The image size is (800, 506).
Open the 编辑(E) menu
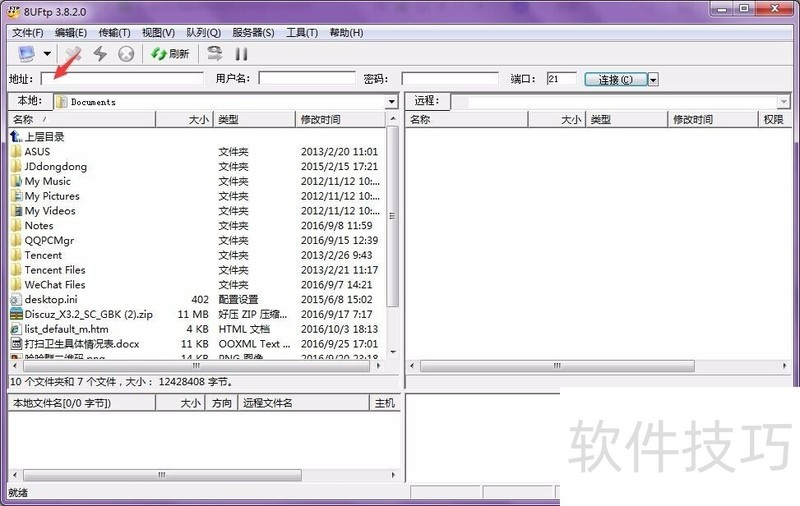(x=71, y=33)
